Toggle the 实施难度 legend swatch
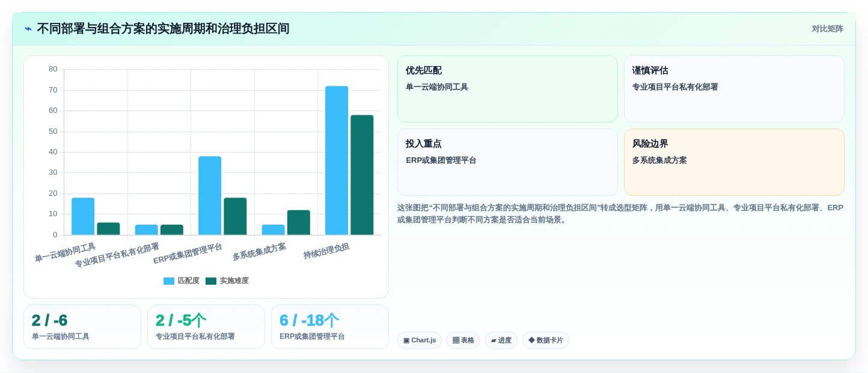This screenshot has height=373, width=868. pos(211,281)
